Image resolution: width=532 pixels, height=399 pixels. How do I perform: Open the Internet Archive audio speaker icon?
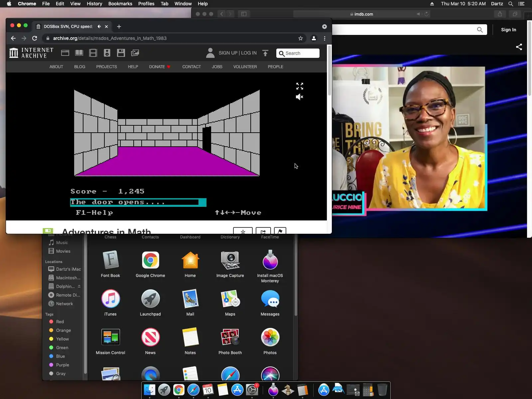click(x=107, y=53)
